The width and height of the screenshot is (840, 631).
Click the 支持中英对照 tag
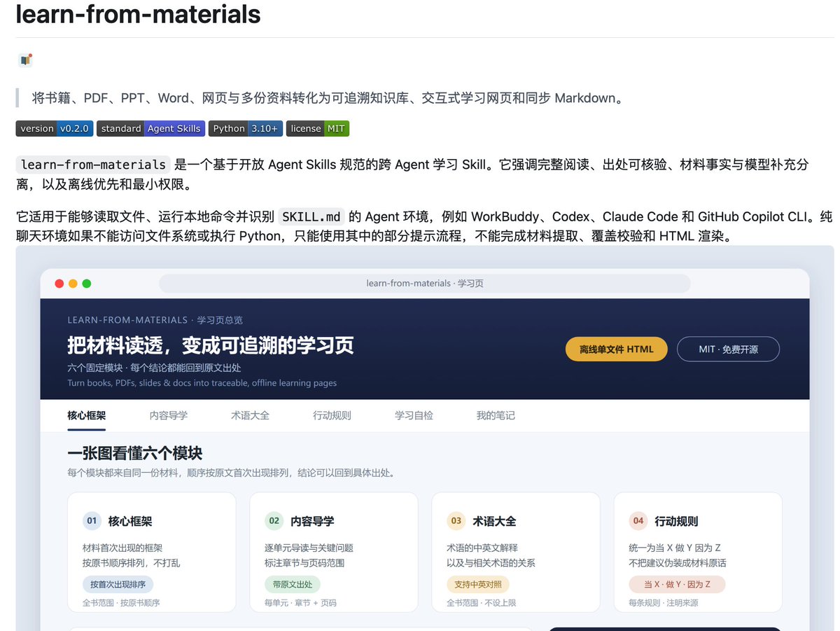[x=478, y=584]
